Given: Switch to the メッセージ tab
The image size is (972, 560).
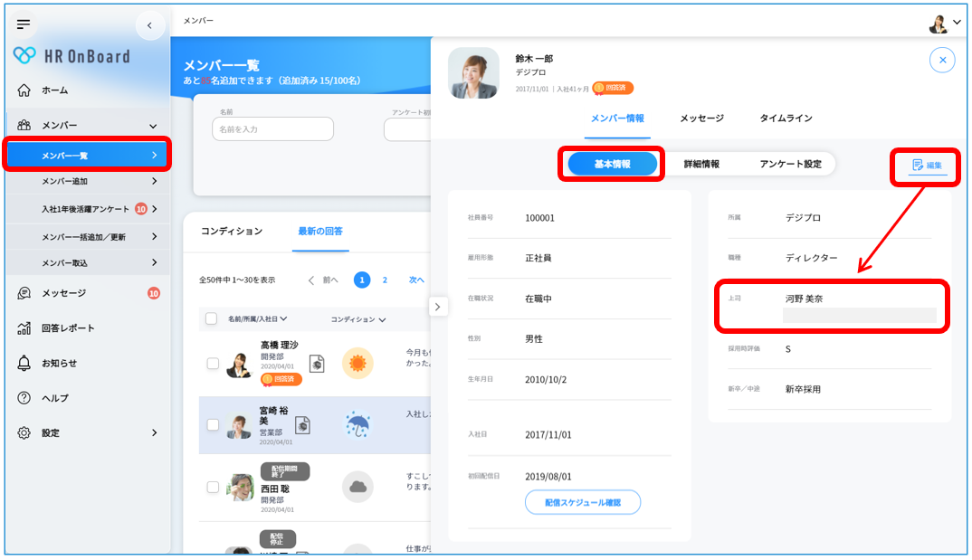Looking at the screenshot, I should point(701,119).
